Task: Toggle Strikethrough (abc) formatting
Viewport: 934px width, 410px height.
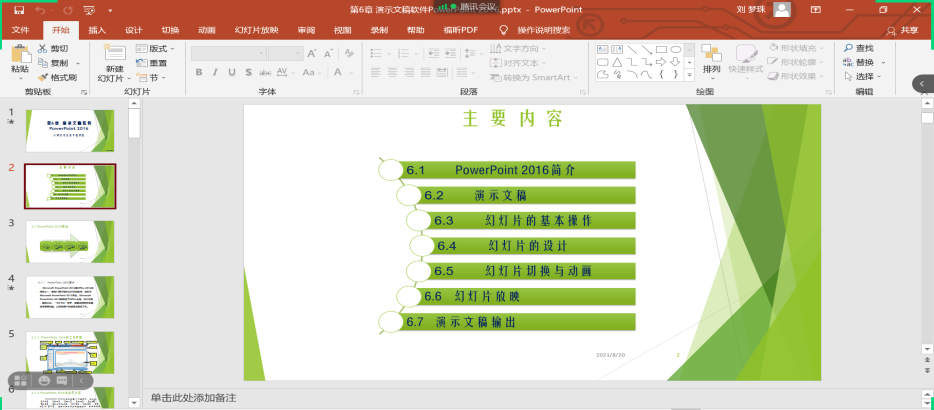Action: coord(265,72)
